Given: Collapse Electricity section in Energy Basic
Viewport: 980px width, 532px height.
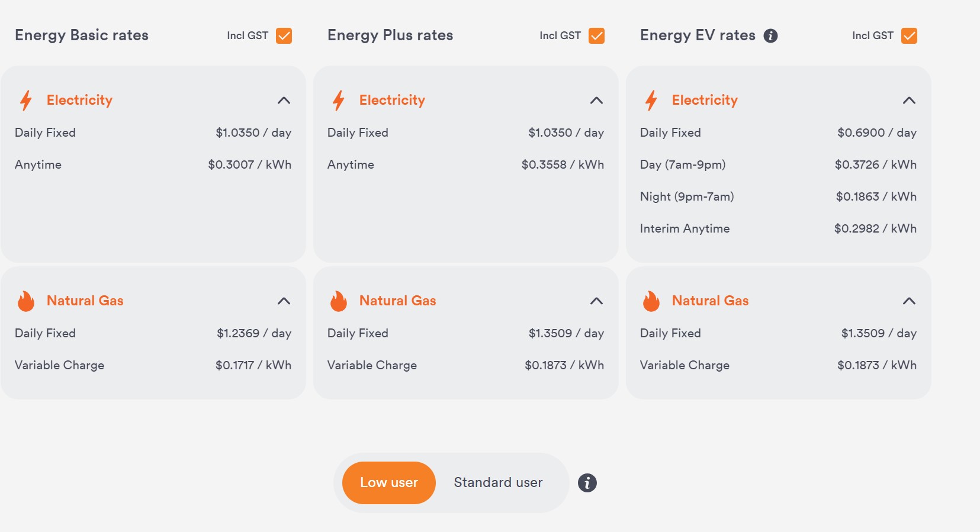Looking at the screenshot, I should coord(284,100).
